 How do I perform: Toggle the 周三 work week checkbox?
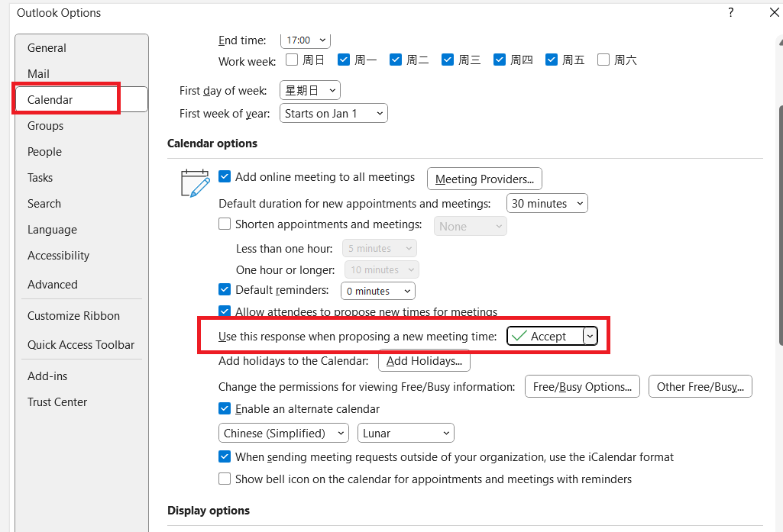[x=448, y=60]
